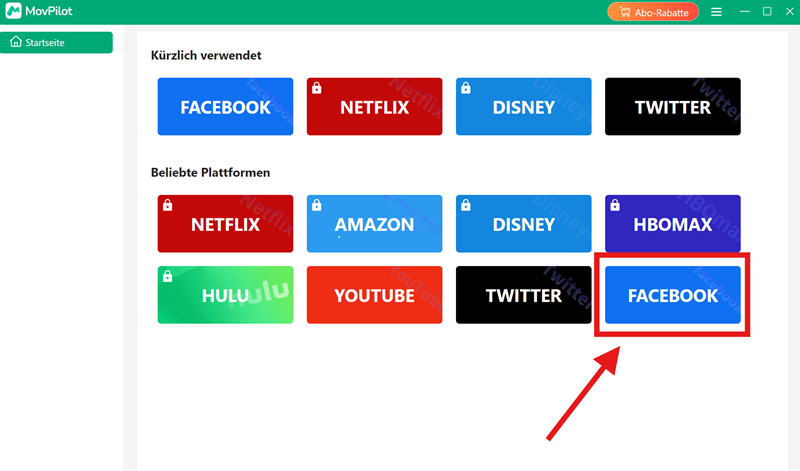Select Netflix under Beliebte Plattformen
Screen dimensions: 800x471
[x=225, y=224]
